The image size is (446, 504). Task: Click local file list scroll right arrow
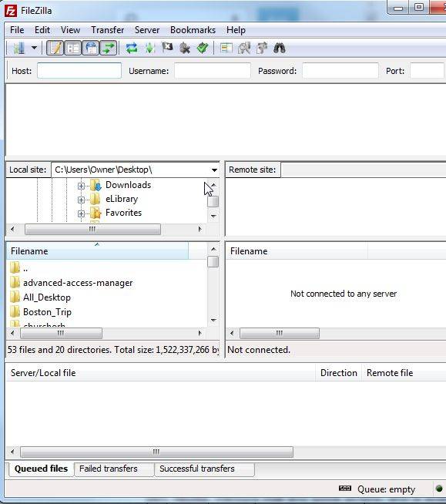200,333
